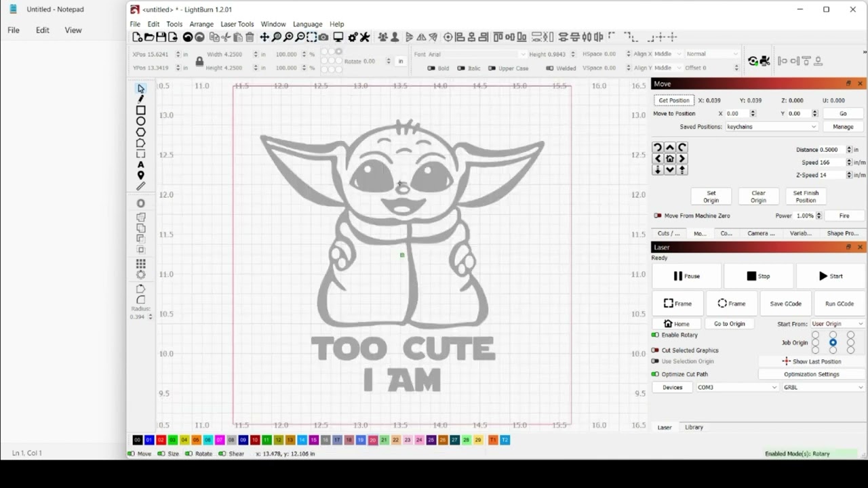Viewport: 868px width, 488px height.
Task: Open the Font Arial dropdown
Action: coord(477,54)
